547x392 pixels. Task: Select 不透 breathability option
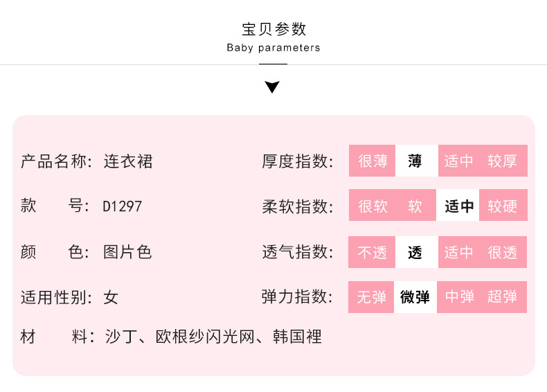coord(373,252)
